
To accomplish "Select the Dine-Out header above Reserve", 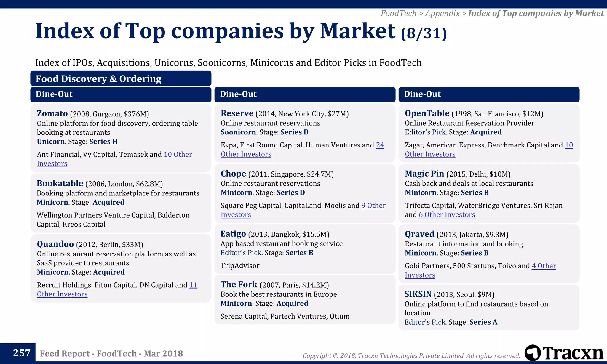I will (305, 94).
